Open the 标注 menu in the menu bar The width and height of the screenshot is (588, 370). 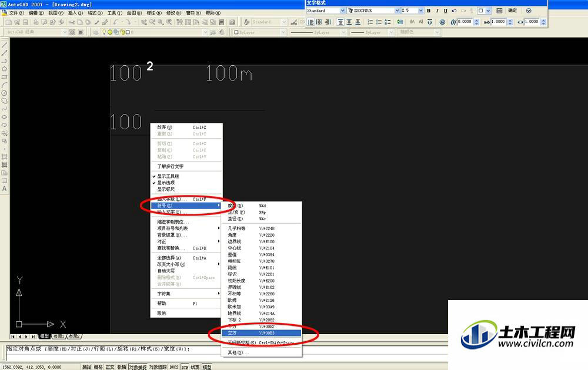(153, 13)
